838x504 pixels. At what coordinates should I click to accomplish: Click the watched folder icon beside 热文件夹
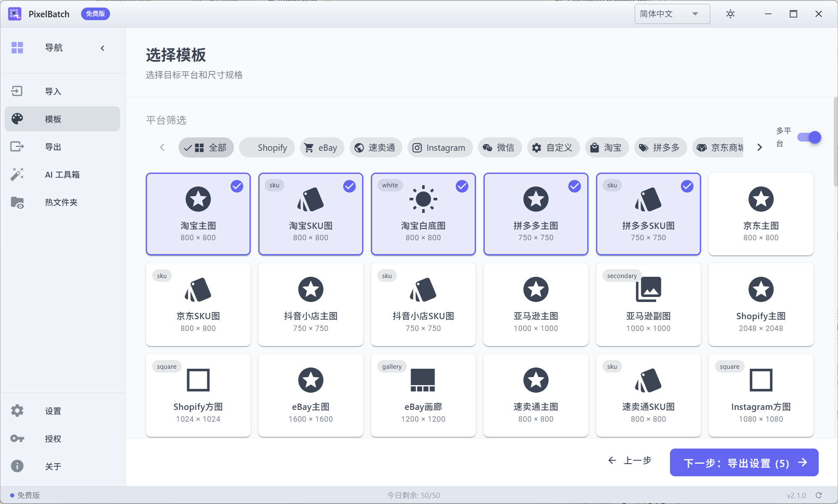[17, 202]
